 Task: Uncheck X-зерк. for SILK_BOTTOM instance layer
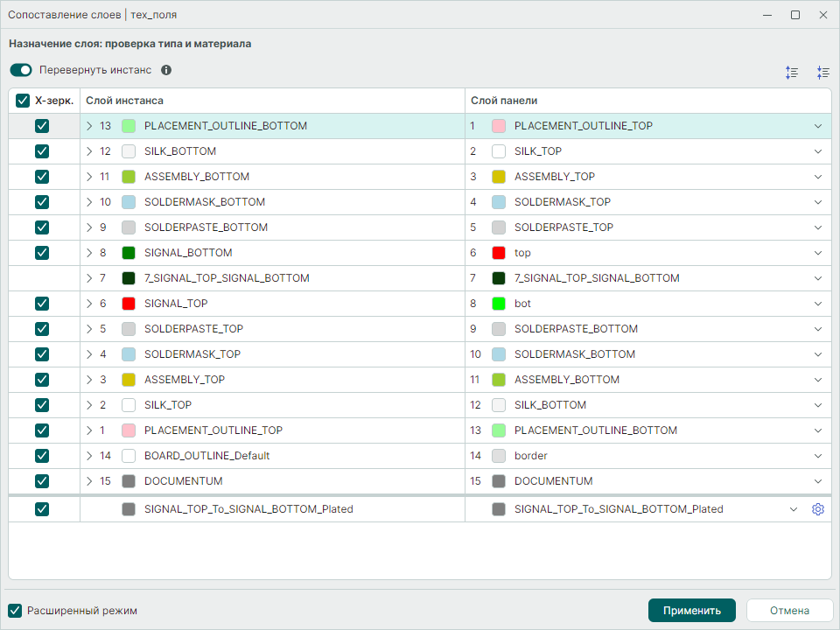point(42,151)
